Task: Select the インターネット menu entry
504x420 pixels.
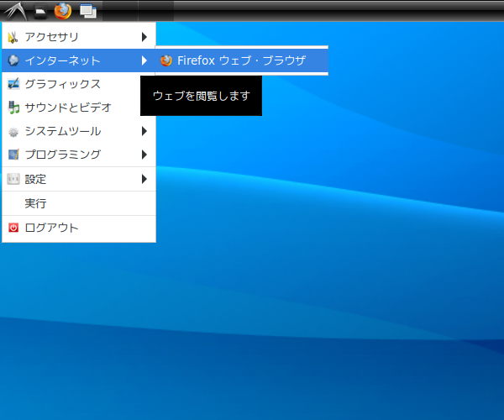Action: click(x=79, y=60)
